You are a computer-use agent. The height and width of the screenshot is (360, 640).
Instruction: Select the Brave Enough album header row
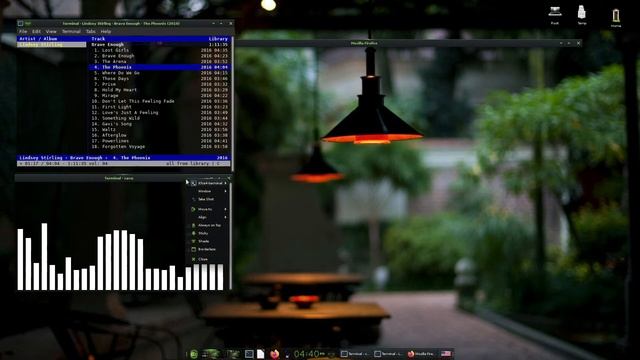[x=160, y=44]
